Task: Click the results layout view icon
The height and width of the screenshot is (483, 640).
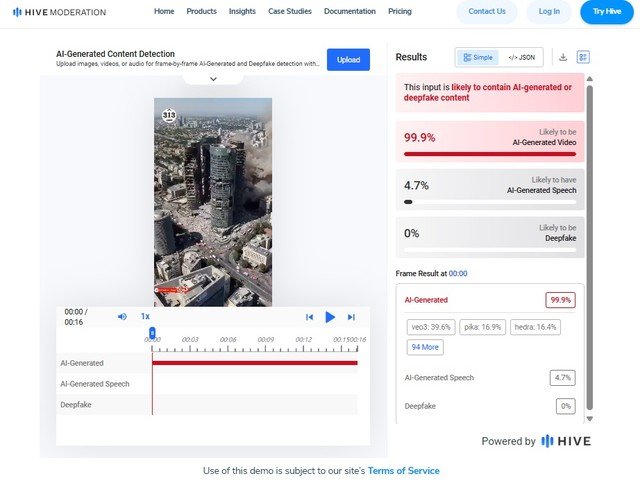Action: (584, 58)
